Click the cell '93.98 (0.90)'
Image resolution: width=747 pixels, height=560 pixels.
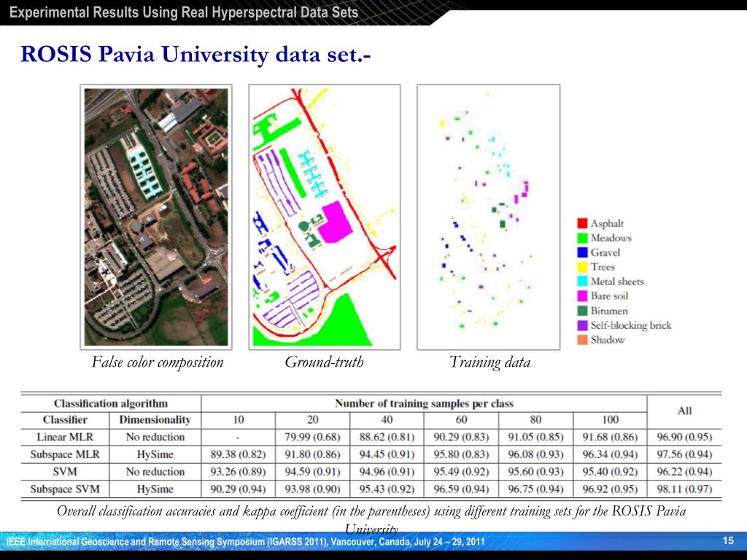point(312,489)
